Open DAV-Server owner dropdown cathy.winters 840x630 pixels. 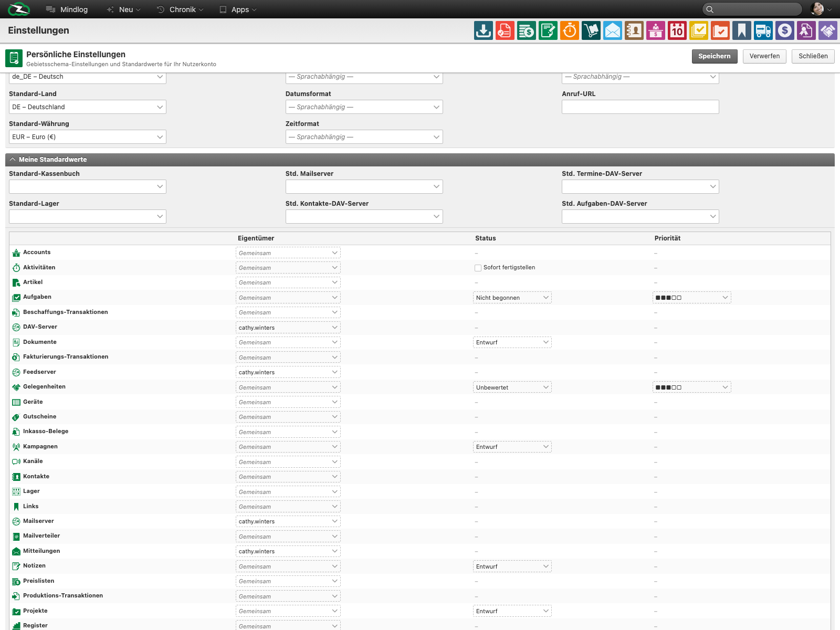pos(288,328)
